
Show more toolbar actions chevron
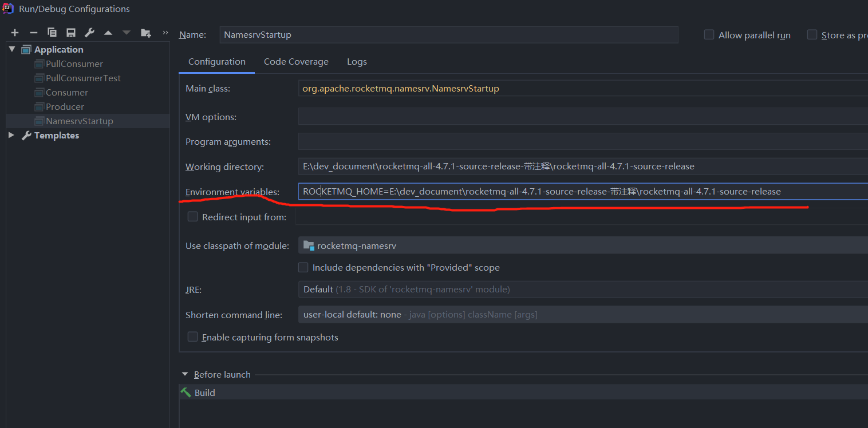(x=165, y=33)
